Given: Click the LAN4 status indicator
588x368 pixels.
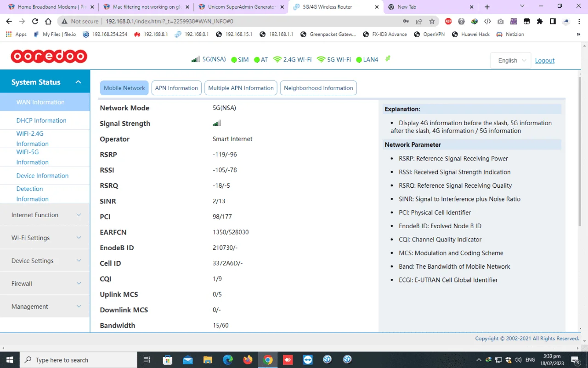Looking at the screenshot, I should point(359,60).
